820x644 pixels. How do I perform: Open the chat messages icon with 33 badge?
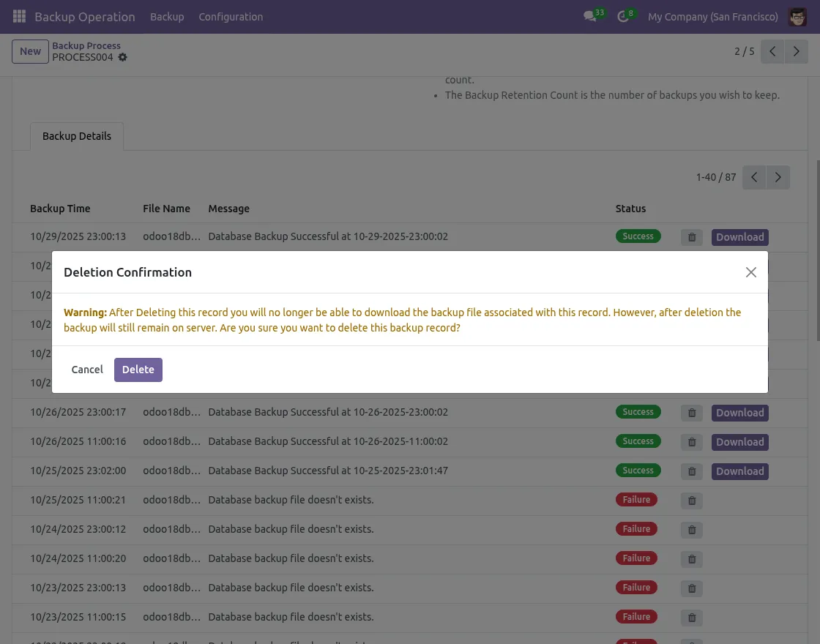(590, 17)
